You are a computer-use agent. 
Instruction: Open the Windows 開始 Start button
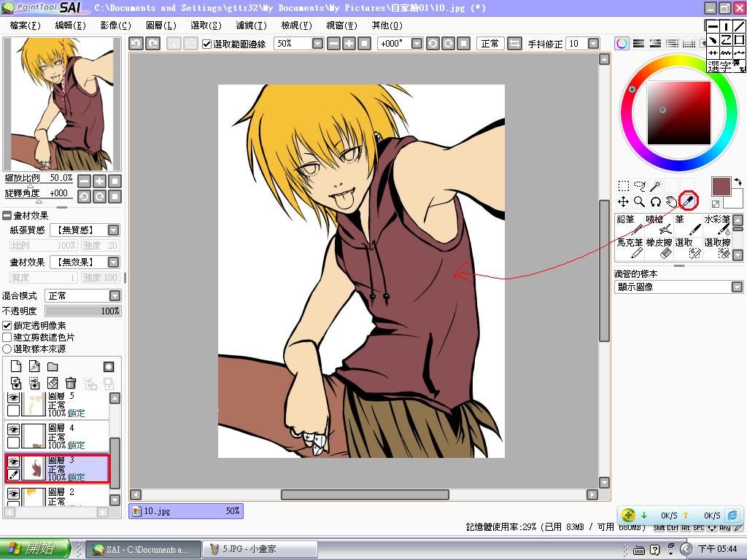[x=36, y=549]
